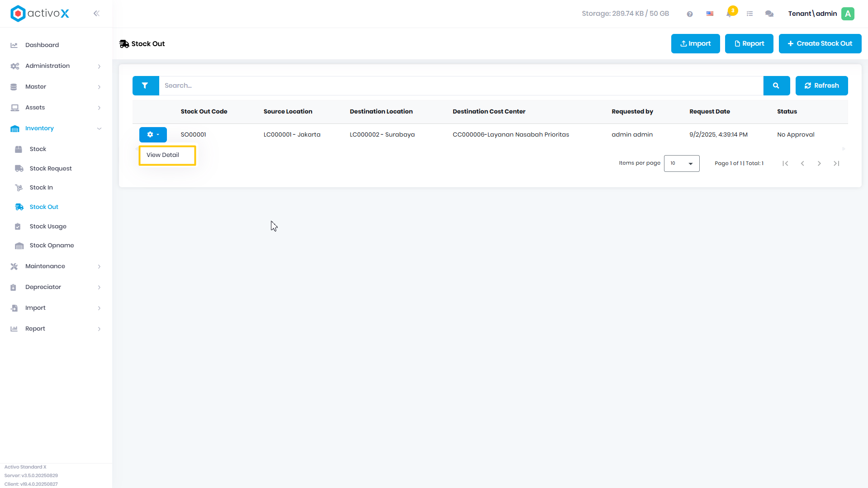This screenshot has width=868, height=488.
Task: Click the green user avatar A
Action: coord(848,14)
